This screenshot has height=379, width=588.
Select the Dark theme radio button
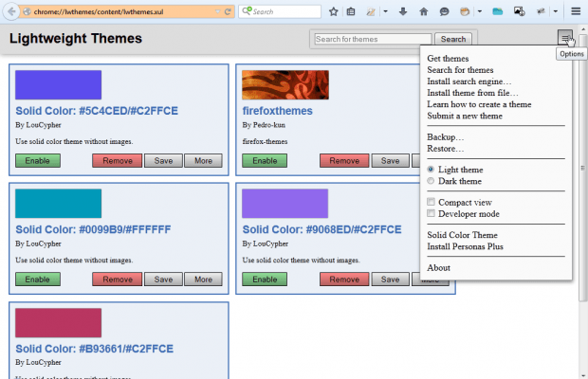tap(431, 181)
